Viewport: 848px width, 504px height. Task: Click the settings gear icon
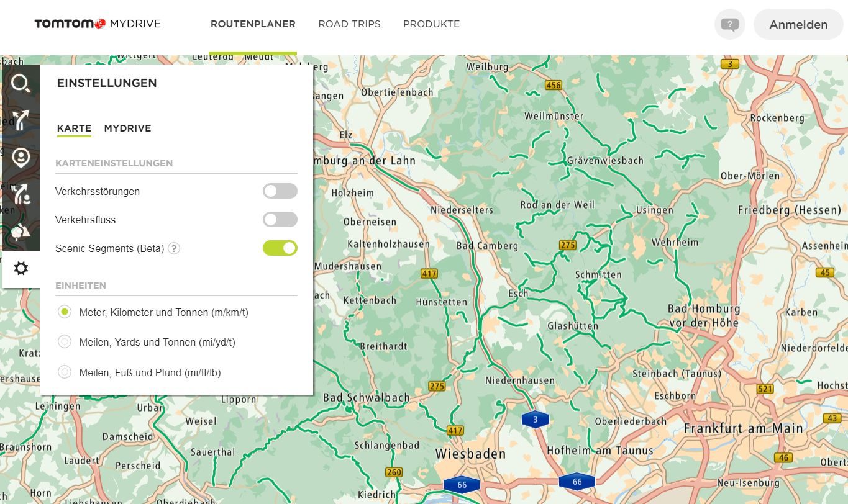pos(21,269)
